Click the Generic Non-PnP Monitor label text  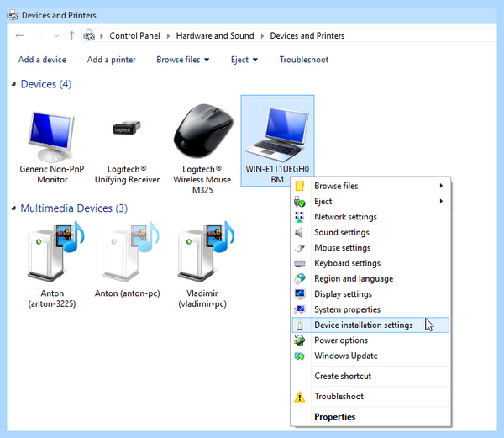(x=52, y=174)
